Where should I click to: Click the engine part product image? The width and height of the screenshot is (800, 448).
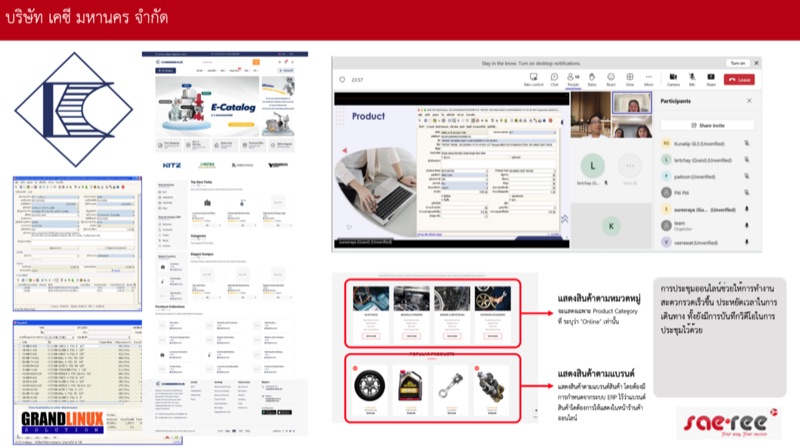[491, 386]
